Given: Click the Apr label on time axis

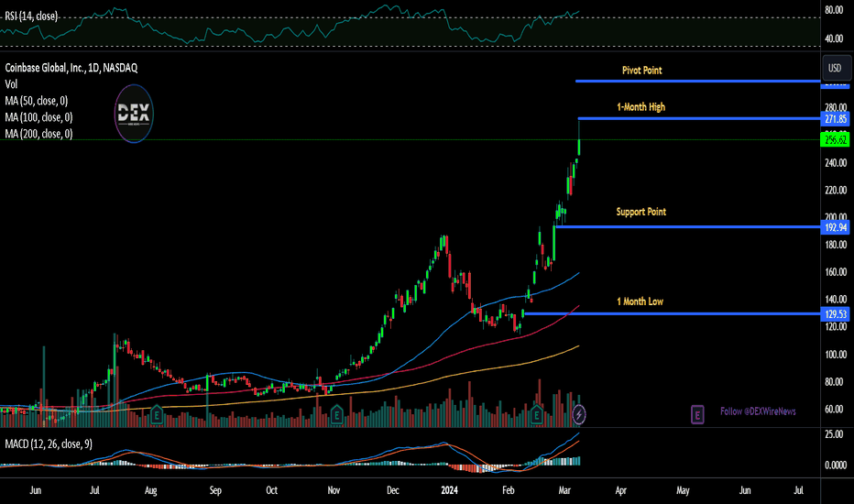Looking at the screenshot, I should tap(621, 490).
